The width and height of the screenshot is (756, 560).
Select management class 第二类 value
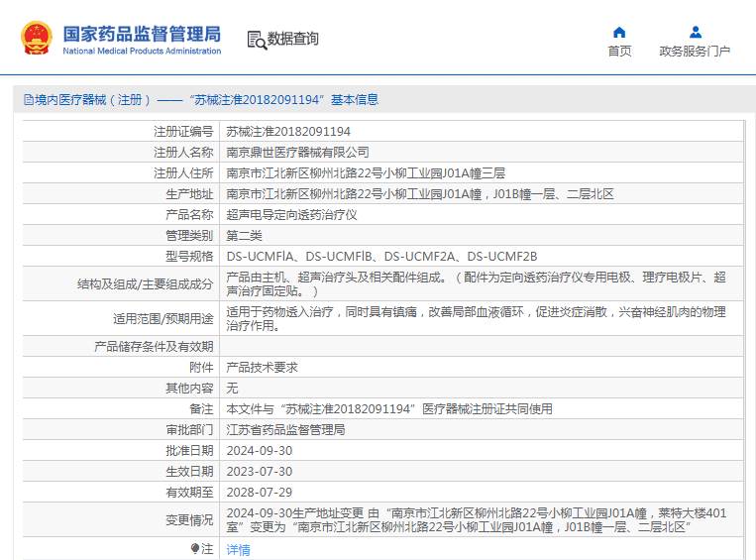click(x=244, y=235)
